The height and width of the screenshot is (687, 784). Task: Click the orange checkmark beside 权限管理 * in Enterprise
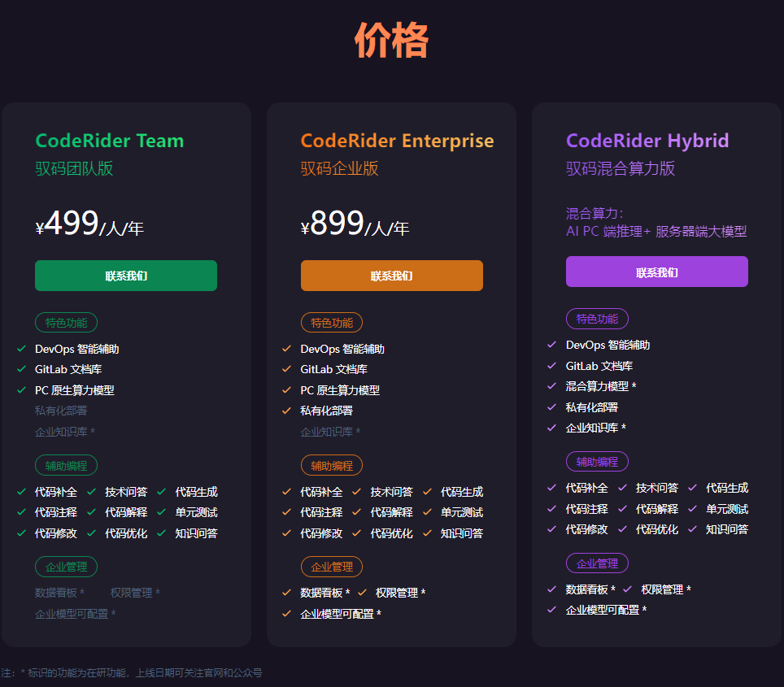(362, 593)
